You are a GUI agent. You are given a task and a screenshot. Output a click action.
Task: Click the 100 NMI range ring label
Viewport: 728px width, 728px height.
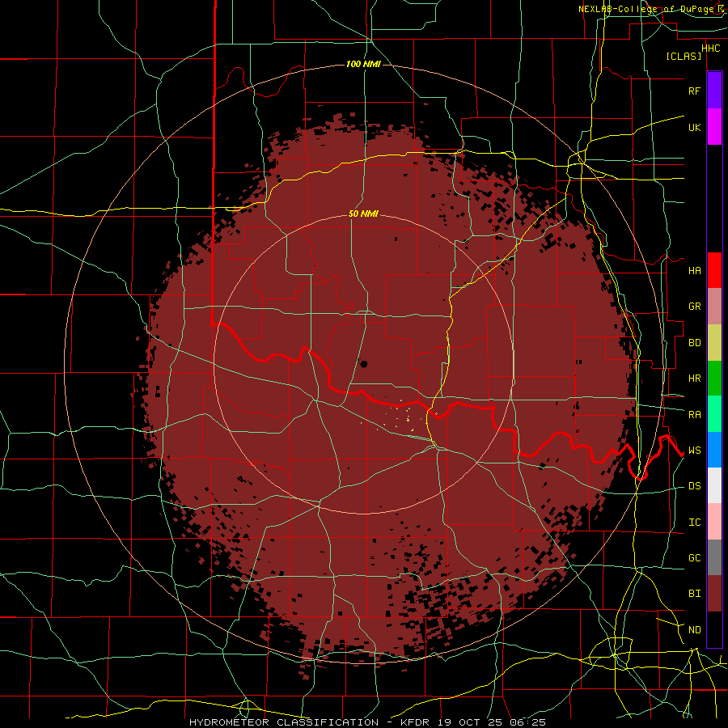click(x=363, y=64)
